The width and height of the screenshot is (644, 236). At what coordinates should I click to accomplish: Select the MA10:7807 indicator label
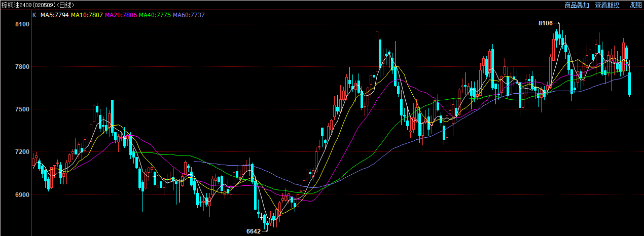tap(87, 15)
